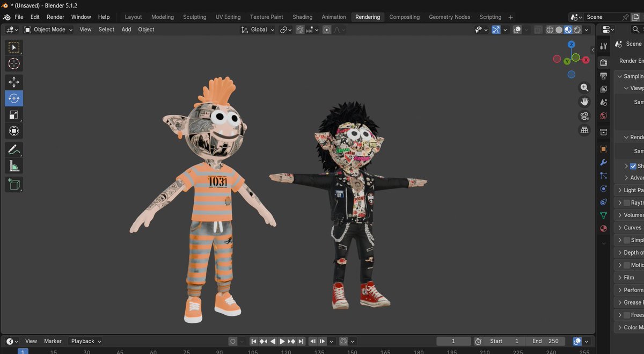
Task: Open the pivot point dropdown
Action: coord(286,30)
